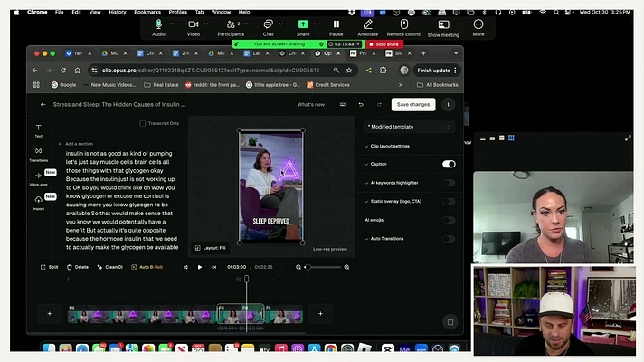Click the Delete trash tool in timeline
This screenshot has width=644, height=362.
coord(78,267)
